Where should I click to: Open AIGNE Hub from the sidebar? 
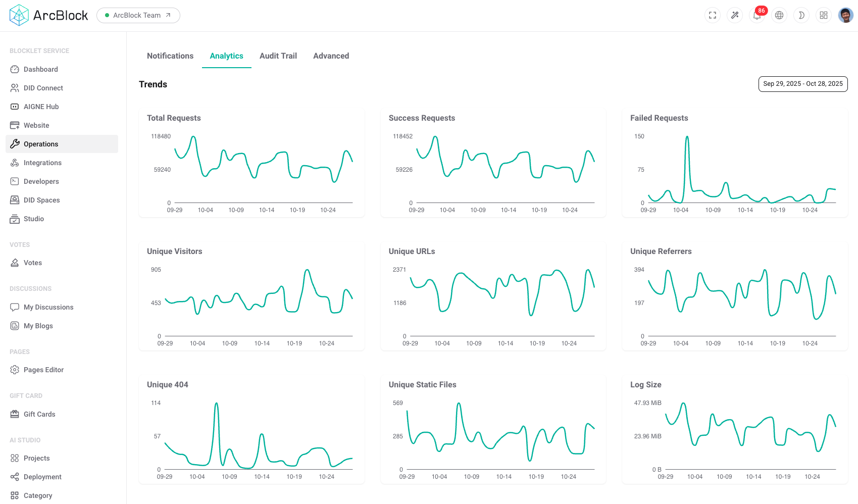pos(41,107)
